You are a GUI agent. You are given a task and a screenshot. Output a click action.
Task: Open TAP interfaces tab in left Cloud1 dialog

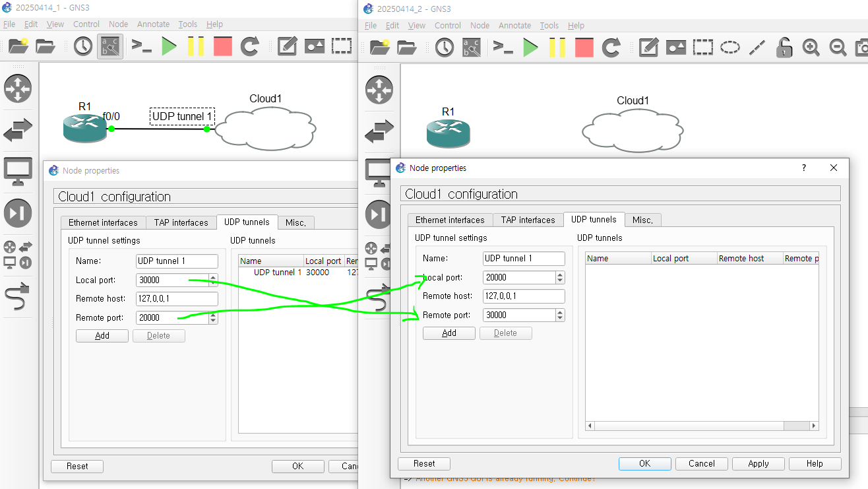coord(181,222)
